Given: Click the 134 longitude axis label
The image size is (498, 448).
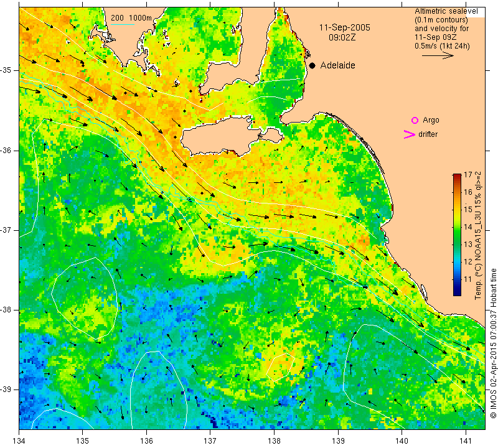Looking at the screenshot, I should tap(19, 441).
